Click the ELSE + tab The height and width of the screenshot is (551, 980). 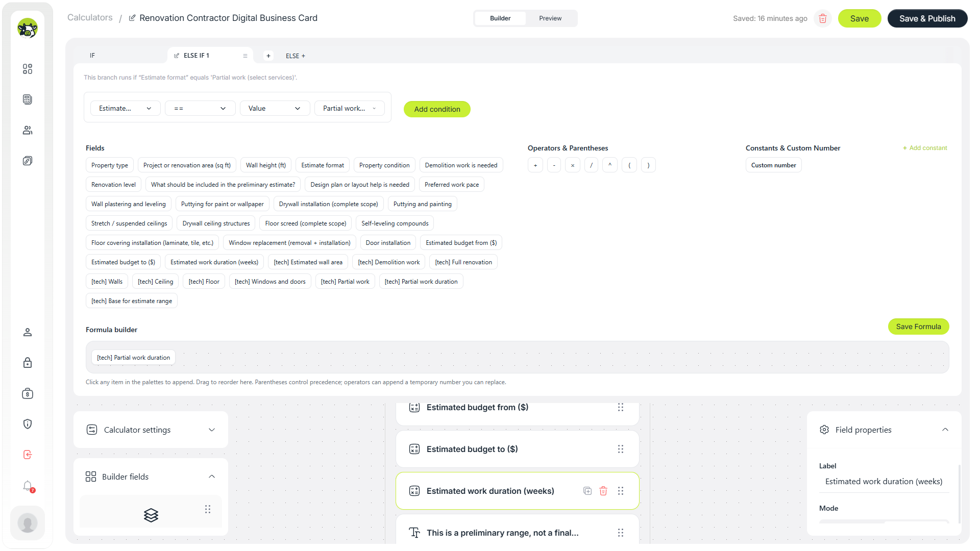point(296,56)
